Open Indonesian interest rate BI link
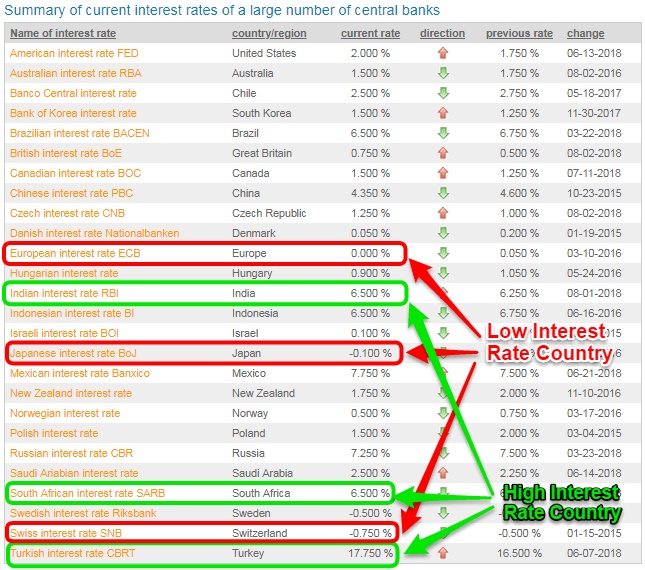Image resolution: width=645 pixels, height=570 pixels. tap(72, 313)
